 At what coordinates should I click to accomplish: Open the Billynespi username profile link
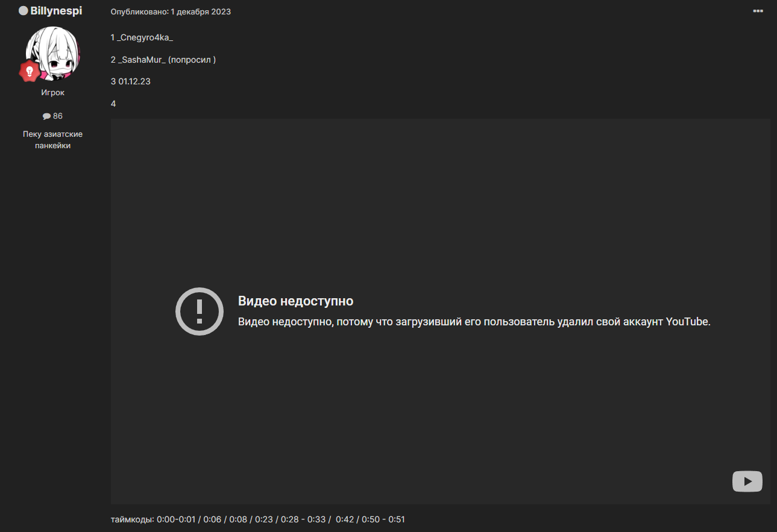tap(56, 11)
